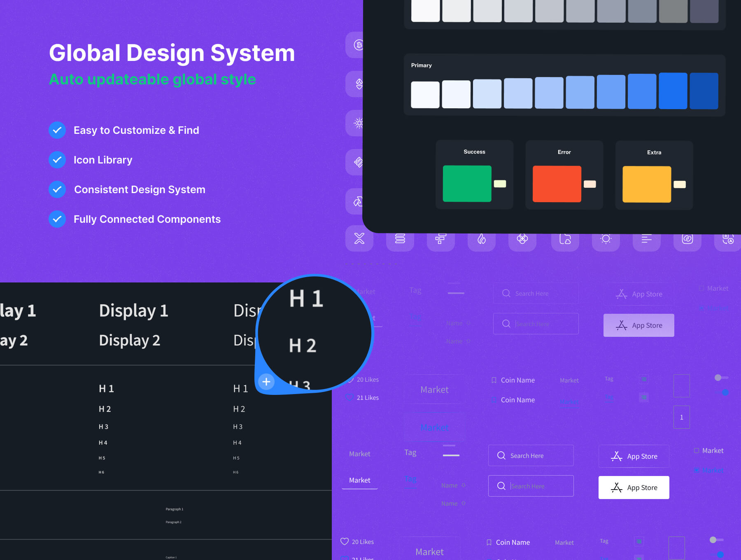Click the left-aligned text lines icon tile

646,238
